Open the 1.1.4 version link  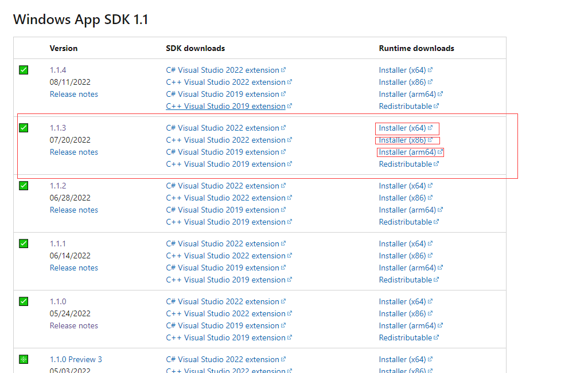pyautogui.click(x=58, y=70)
